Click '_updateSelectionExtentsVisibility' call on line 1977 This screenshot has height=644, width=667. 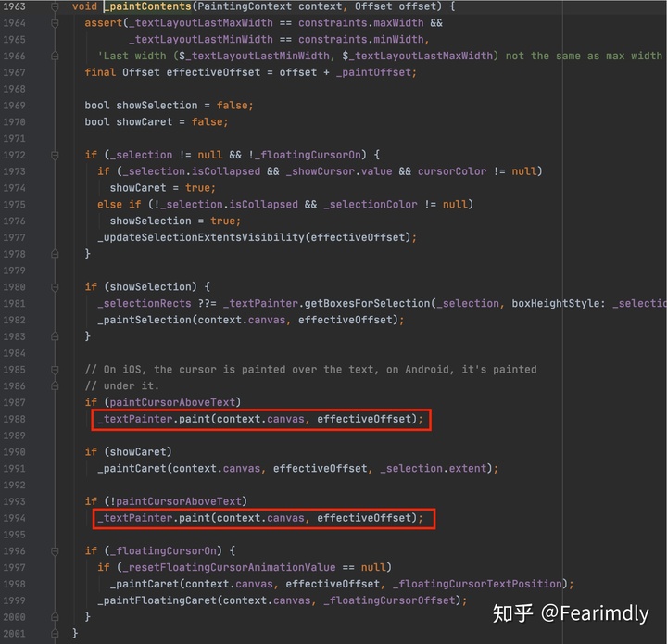coord(201,237)
